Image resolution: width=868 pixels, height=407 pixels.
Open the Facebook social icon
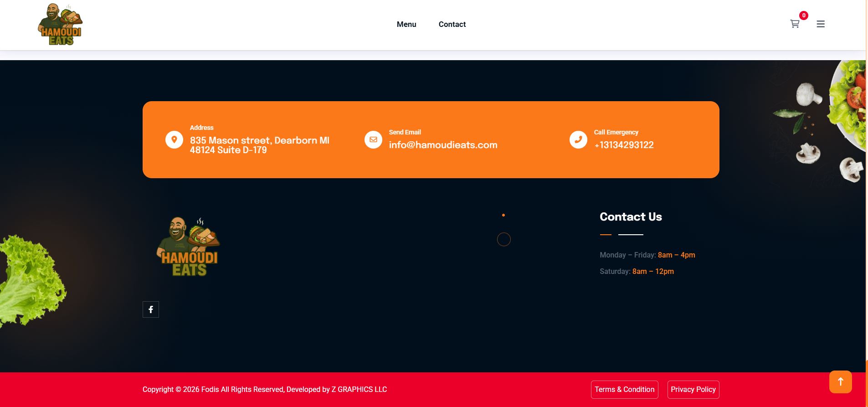pos(151,309)
